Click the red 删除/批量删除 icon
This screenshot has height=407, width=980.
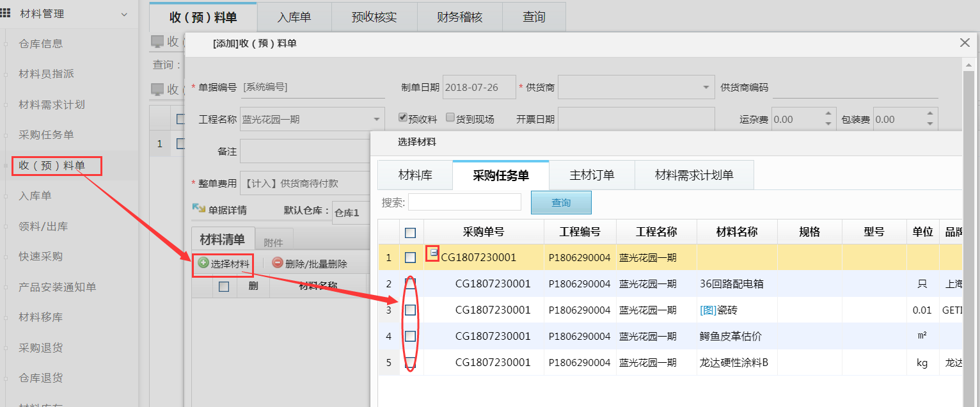[278, 263]
